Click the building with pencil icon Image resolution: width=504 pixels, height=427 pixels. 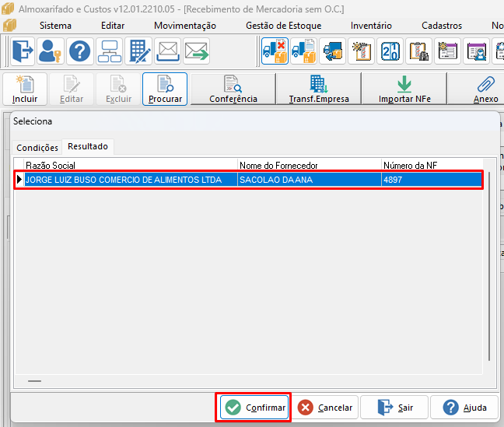click(x=138, y=51)
